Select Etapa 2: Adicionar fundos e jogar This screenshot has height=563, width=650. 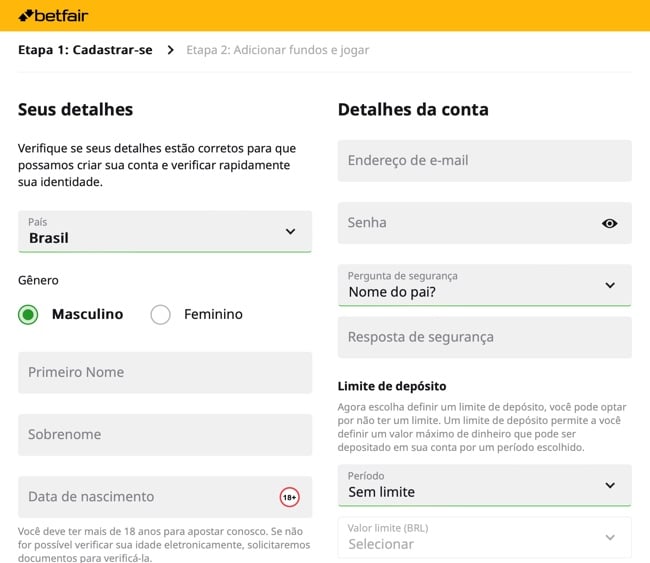tap(277, 50)
